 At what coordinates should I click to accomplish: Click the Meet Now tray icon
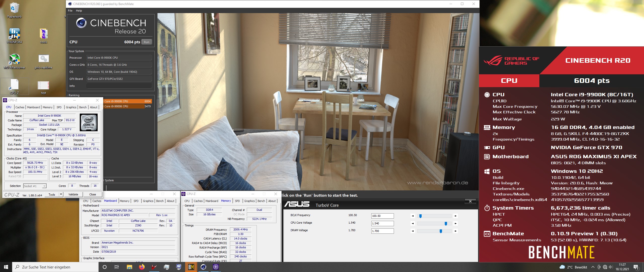pos(599,267)
